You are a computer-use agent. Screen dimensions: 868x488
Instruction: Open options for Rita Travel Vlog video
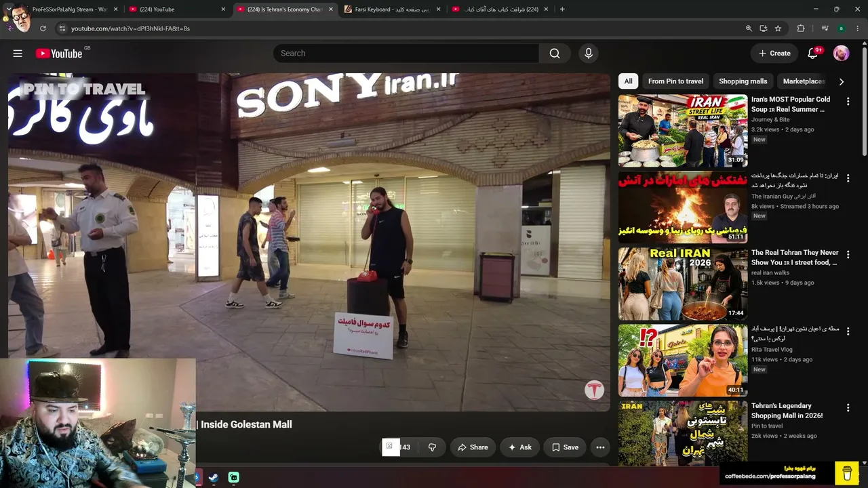click(x=848, y=331)
